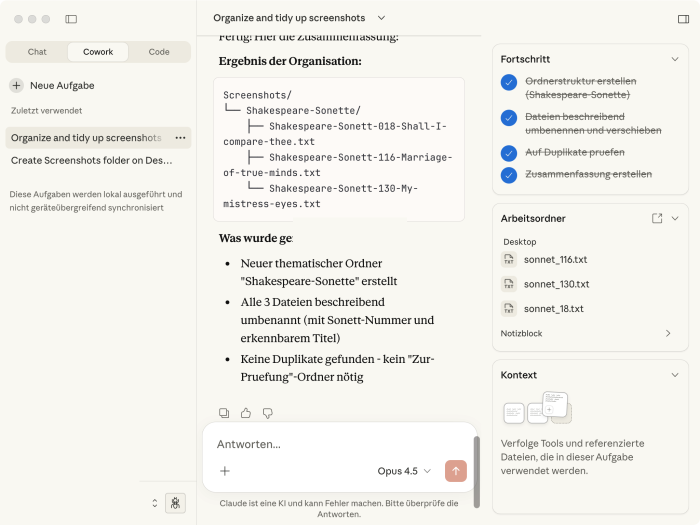Toggle the Ordnerstruktur erstellen checkmark
Viewport: 700px width, 525px height.
[509, 83]
